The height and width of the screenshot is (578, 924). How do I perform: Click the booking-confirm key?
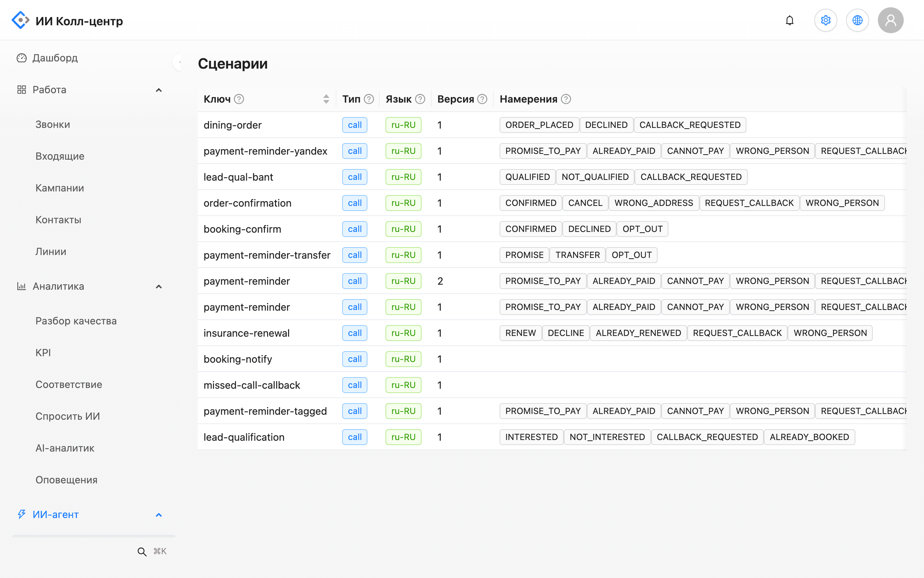click(x=242, y=229)
